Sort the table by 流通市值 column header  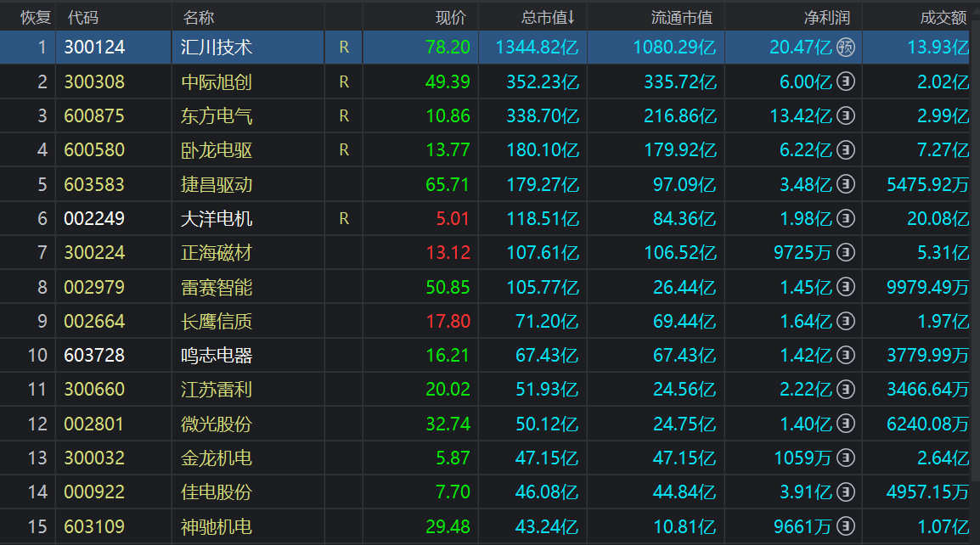pos(682,18)
